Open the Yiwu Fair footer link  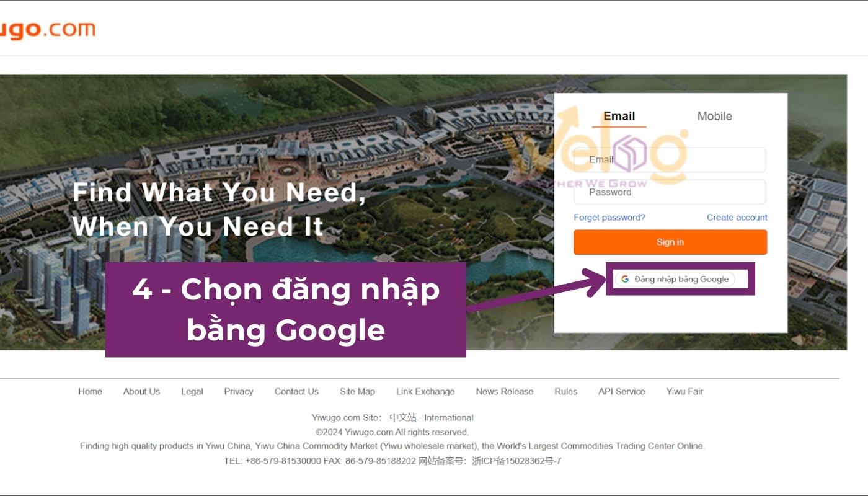click(x=684, y=392)
